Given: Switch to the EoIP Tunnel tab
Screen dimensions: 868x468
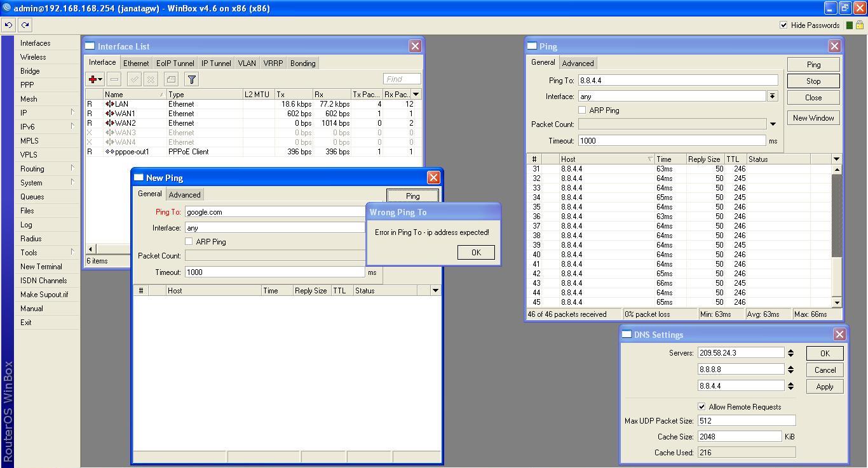Looking at the screenshot, I should pos(175,64).
